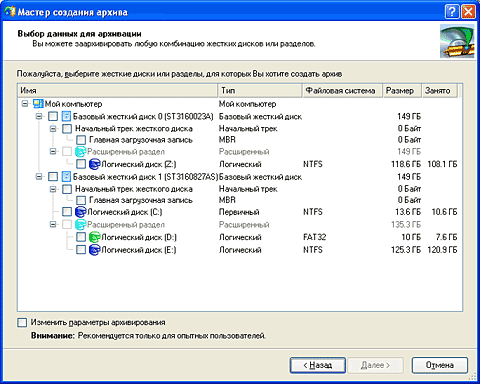Open the title bar help question-mark button
The width and height of the screenshot is (480, 384).
click(x=452, y=12)
